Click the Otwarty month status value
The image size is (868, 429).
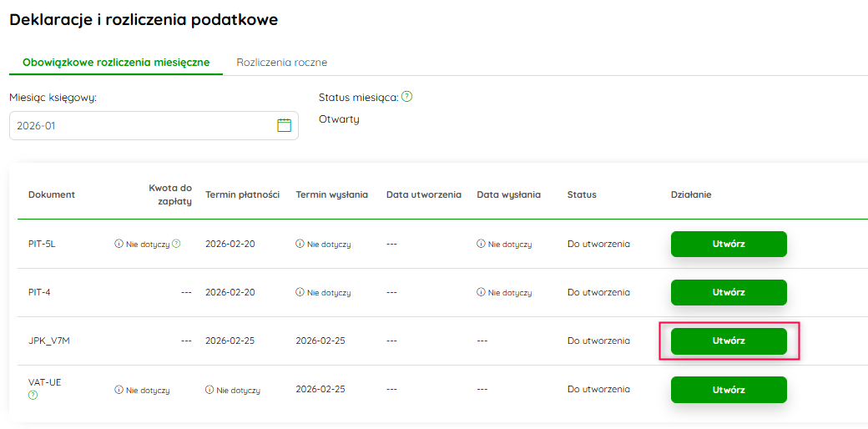pos(339,119)
